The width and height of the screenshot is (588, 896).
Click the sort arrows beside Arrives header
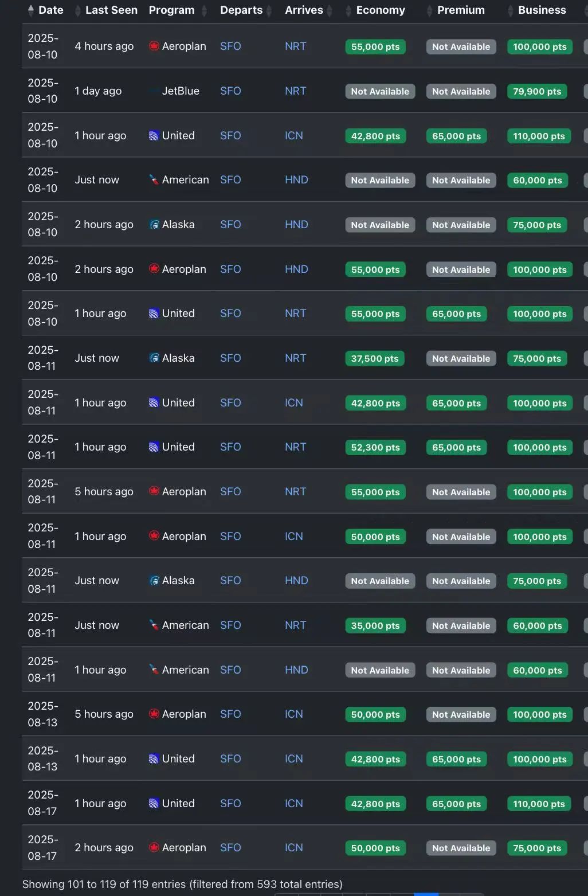click(330, 10)
